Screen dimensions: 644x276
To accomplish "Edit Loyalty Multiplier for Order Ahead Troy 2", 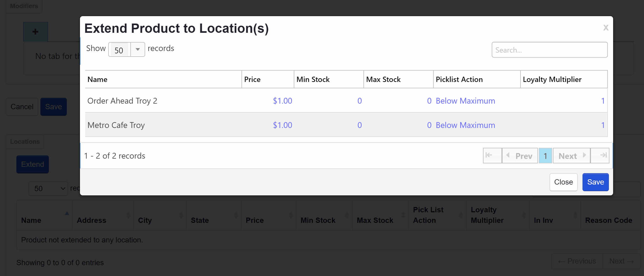I will click(x=603, y=101).
